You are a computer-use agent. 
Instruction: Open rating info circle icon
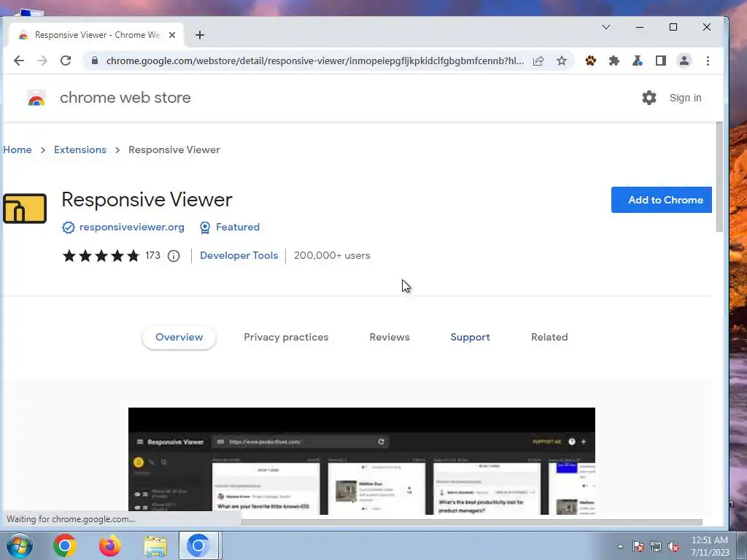pyautogui.click(x=174, y=256)
